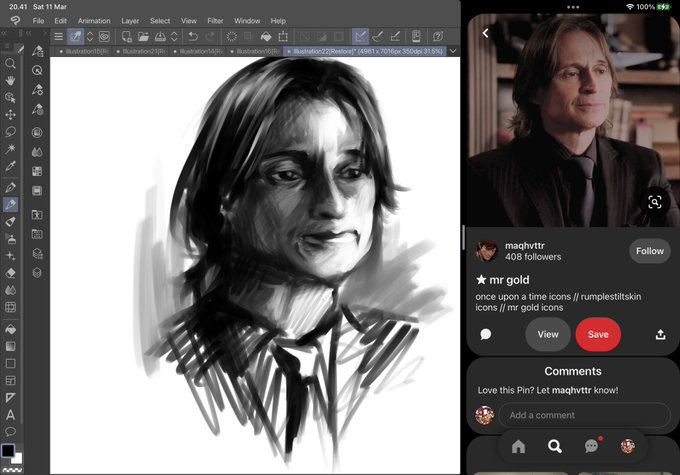Click the red Save button in Pinterest
The image size is (680, 475).
pyautogui.click(x=598, y=334)
